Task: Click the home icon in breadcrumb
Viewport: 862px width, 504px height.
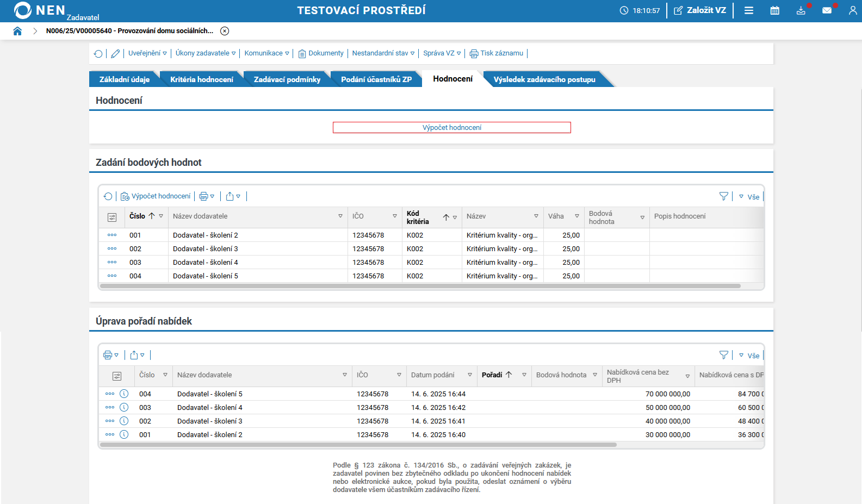Action: click(17, 31)
